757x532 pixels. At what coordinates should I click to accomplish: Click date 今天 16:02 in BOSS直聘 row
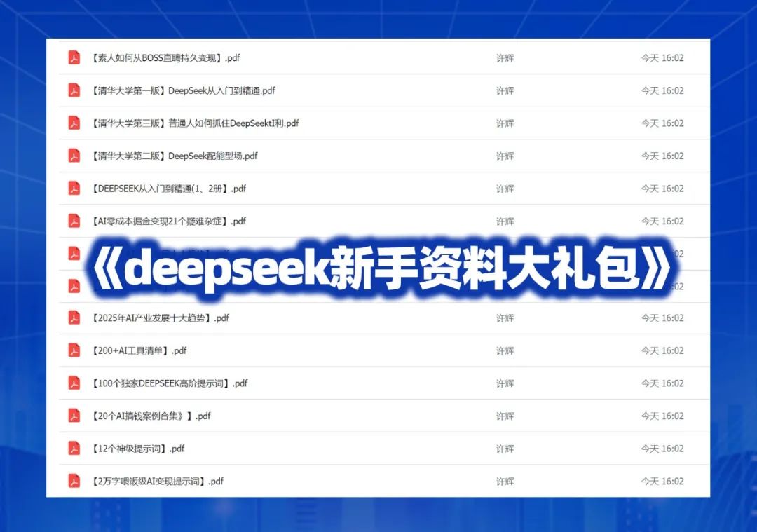[x=662, y=58]
